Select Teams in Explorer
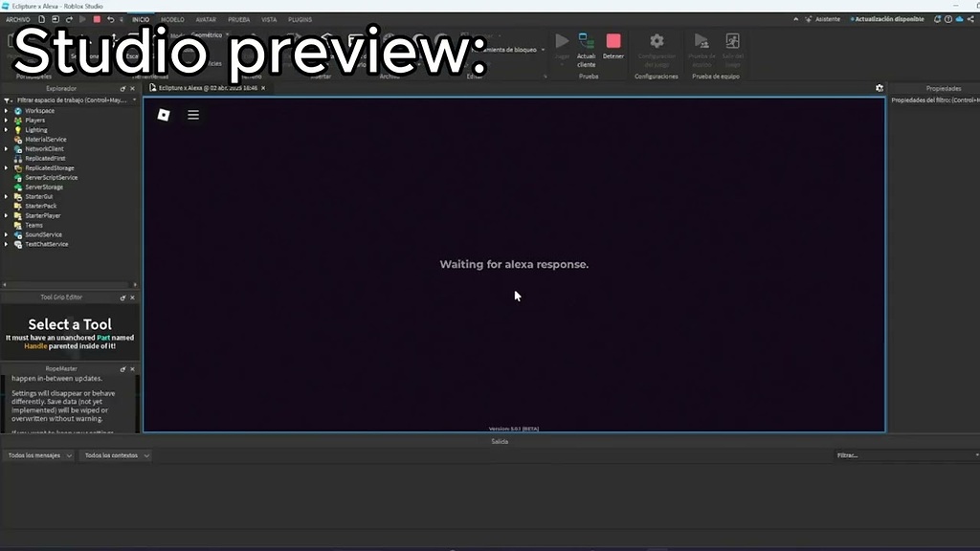 click(x=33, y=225)
